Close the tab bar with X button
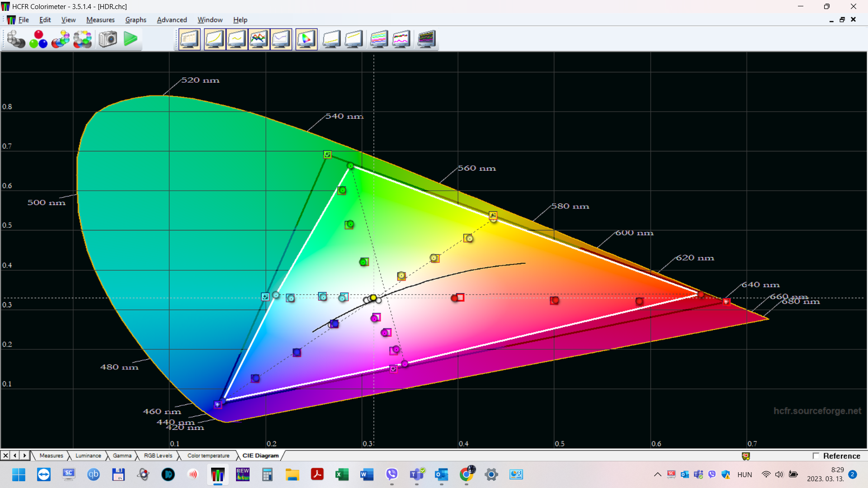The height and width of the screenshot is (488, 868). point(5,455)
